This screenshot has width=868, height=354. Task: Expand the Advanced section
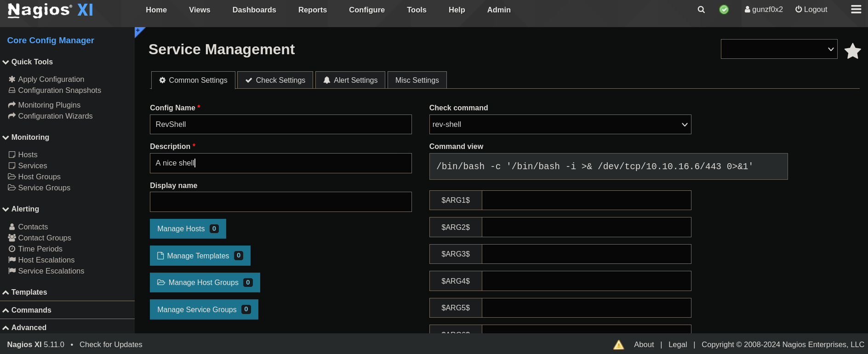[24, 327]
